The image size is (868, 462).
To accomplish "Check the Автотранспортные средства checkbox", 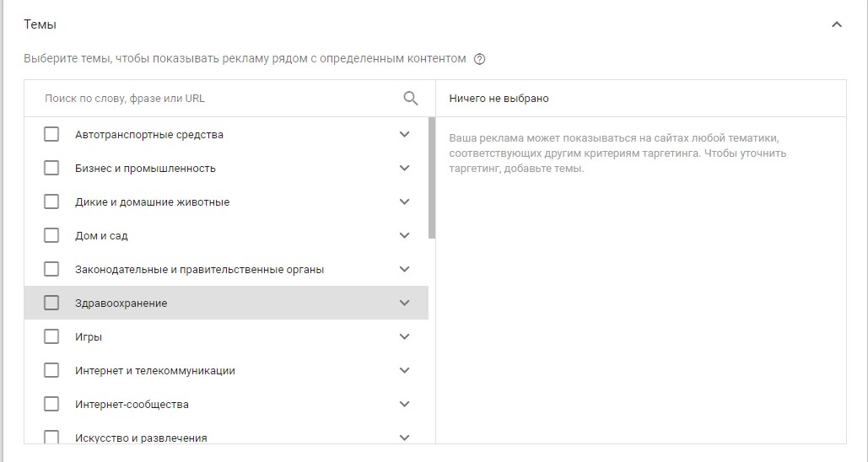I will [x=51, y=134].
